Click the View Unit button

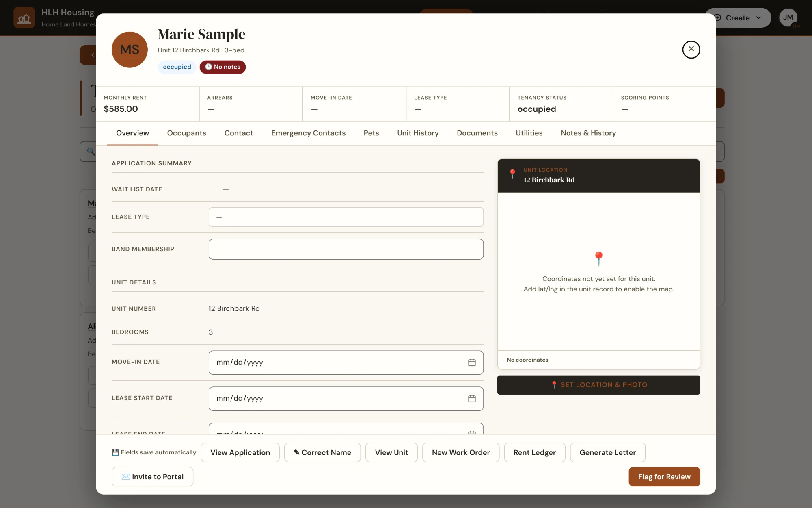[391, 452]
